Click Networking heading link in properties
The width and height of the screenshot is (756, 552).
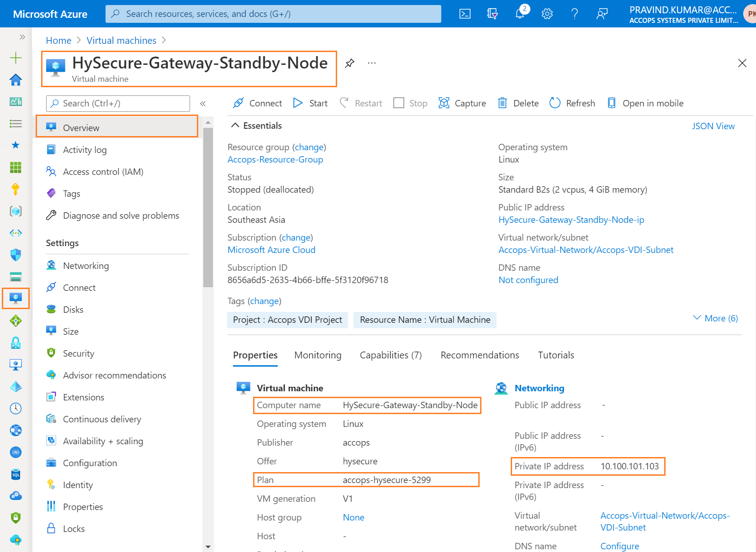(539, 388)
